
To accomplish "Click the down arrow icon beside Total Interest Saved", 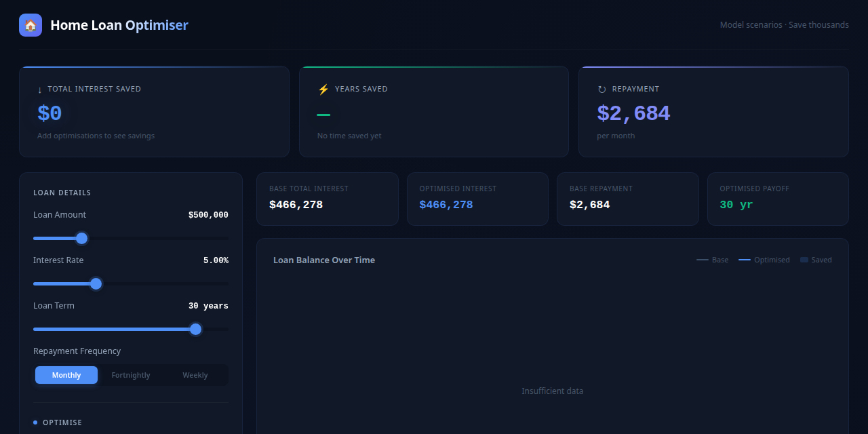I will [x=40, y=90].
